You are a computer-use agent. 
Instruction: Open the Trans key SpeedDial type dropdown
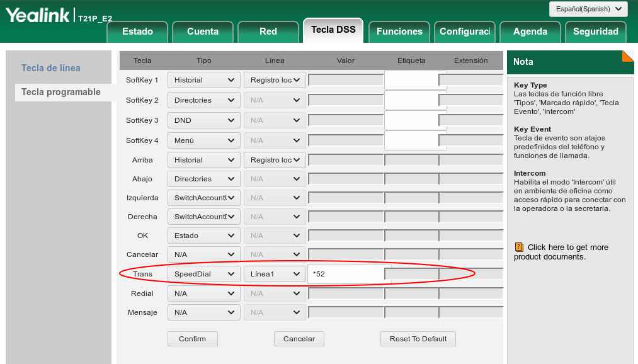click(203, 274)
